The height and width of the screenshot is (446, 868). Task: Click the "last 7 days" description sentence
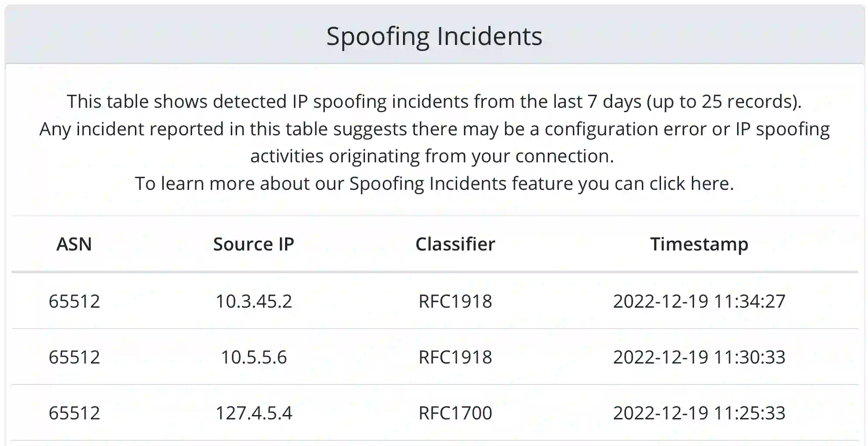434,102
